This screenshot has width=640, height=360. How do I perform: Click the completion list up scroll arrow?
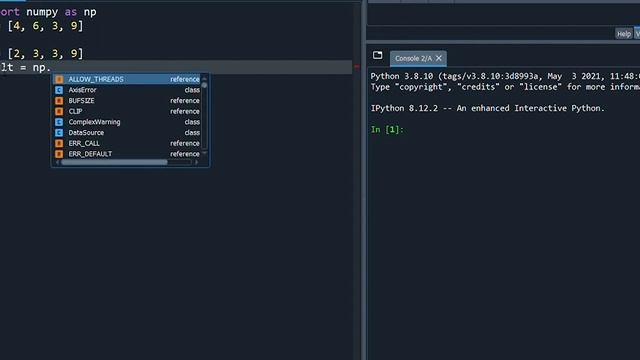coord(204,78)
